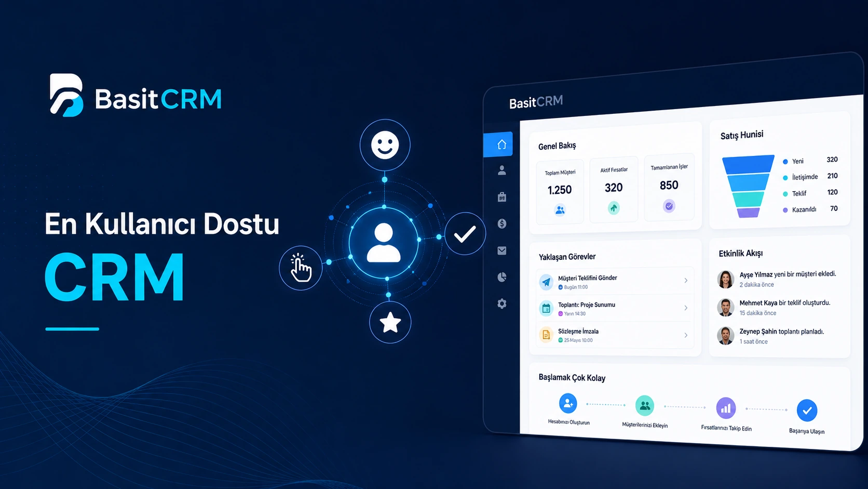
Task: Click the Yaklaşan Görevler heading
Action: coord(567,257)
